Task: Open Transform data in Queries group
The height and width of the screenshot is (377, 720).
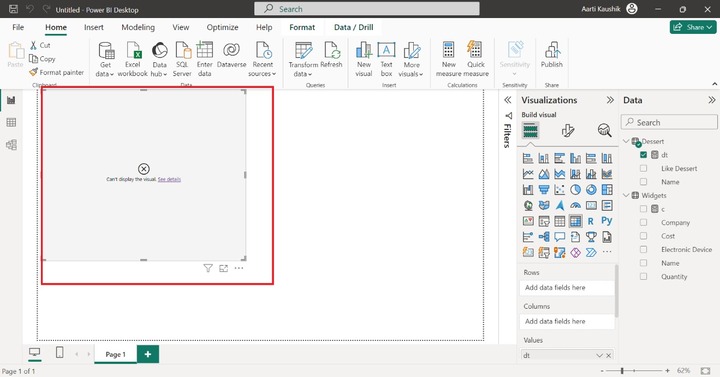Action: point(303,59)
